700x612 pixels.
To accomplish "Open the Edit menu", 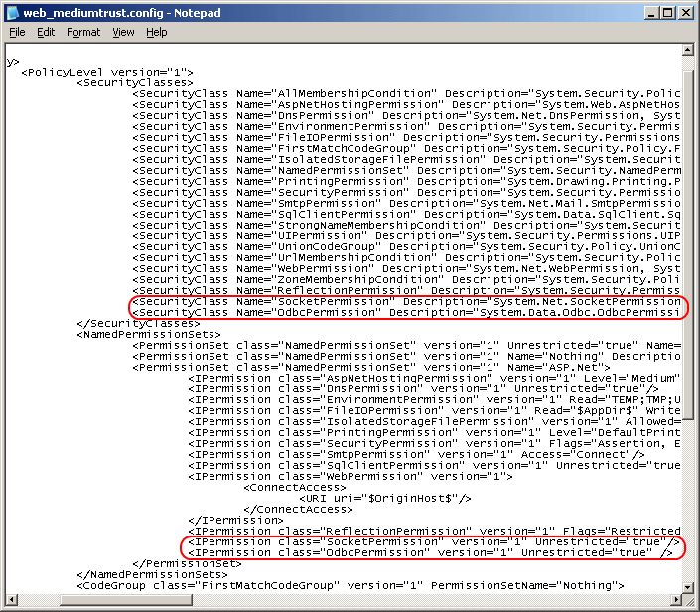I will pyautogui.click(x=46, y=32).
